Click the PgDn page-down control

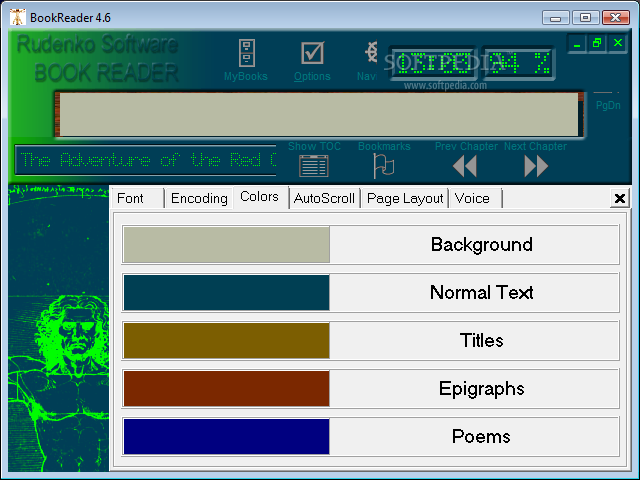click(x=608, y=105)
